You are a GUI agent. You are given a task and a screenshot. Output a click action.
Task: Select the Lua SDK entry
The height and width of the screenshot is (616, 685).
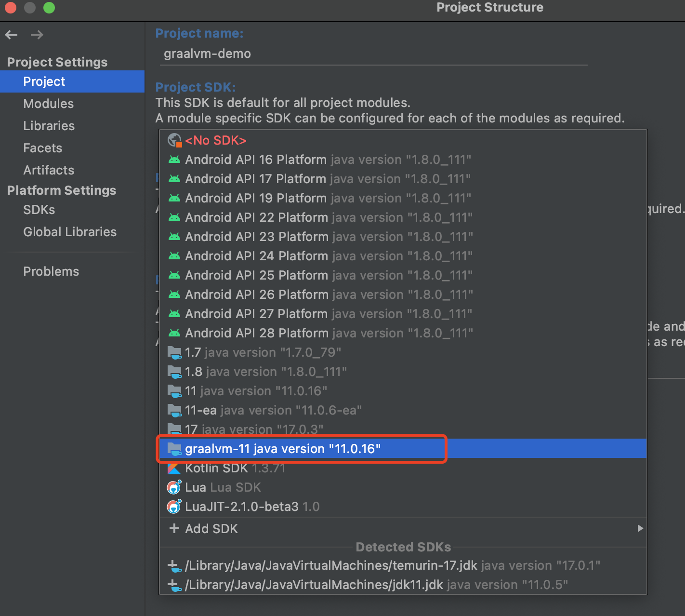pos(403,487)
